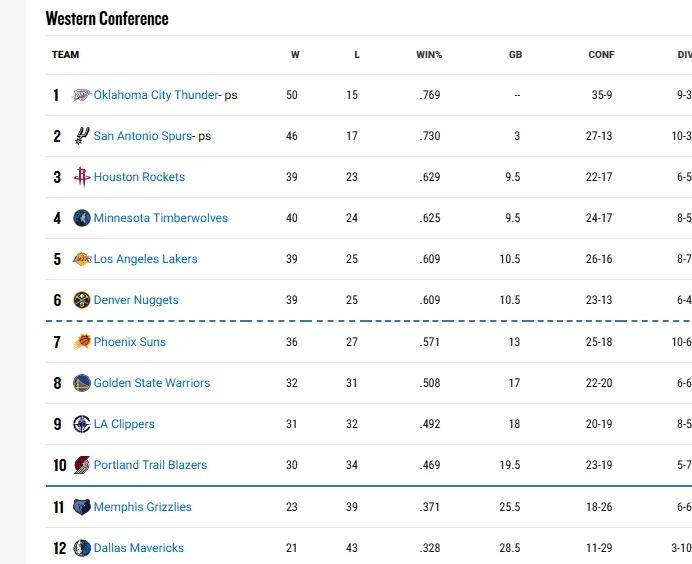Select the Denver Nuggets team name
The image size is (692, 564).
point(136,300)
